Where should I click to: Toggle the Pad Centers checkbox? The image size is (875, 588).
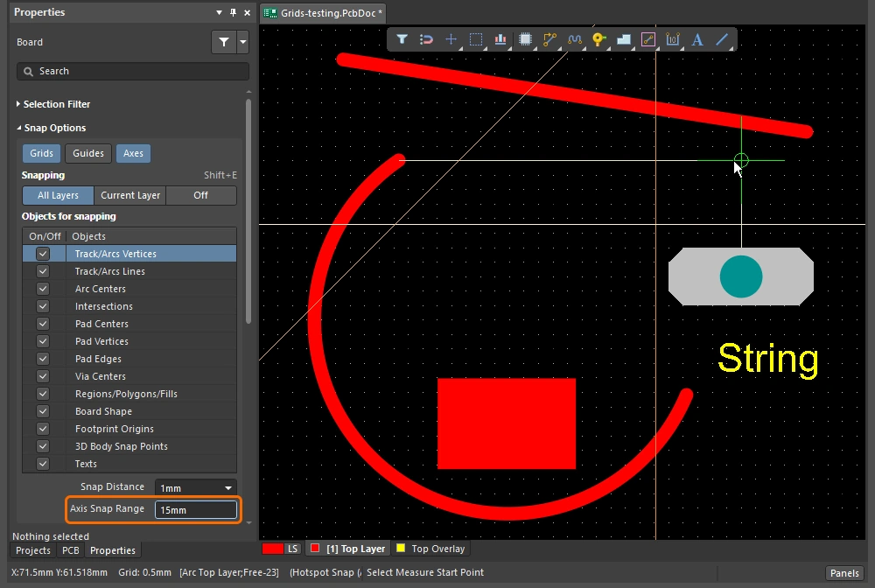42,324
